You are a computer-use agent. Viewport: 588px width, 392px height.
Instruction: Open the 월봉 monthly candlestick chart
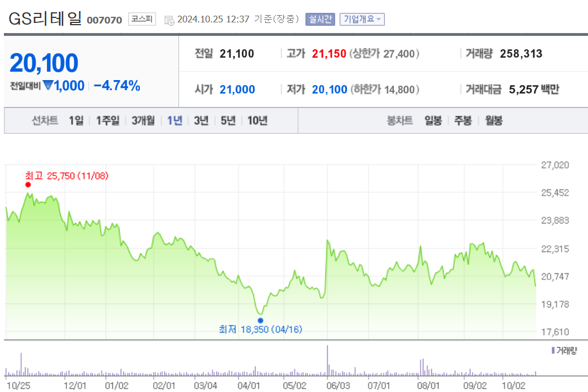pos(493,120)
